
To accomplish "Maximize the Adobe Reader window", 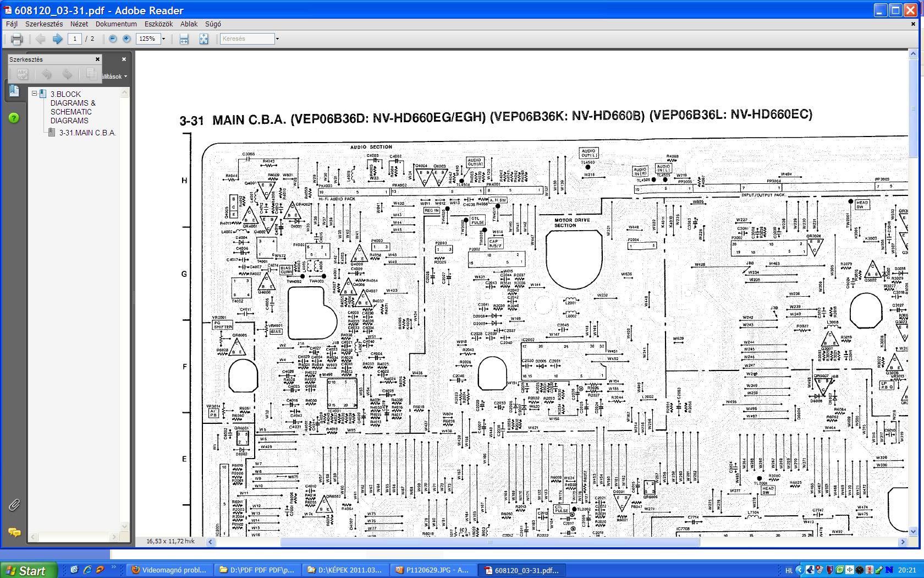I will point(895,10).
